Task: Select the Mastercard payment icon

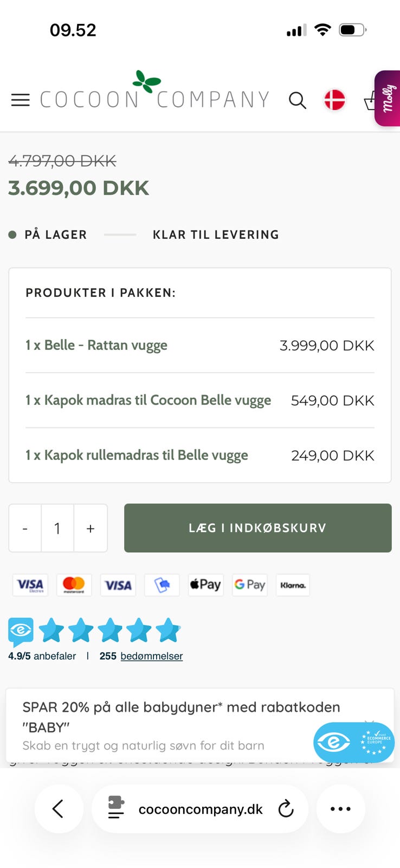Action: [74, 585]
